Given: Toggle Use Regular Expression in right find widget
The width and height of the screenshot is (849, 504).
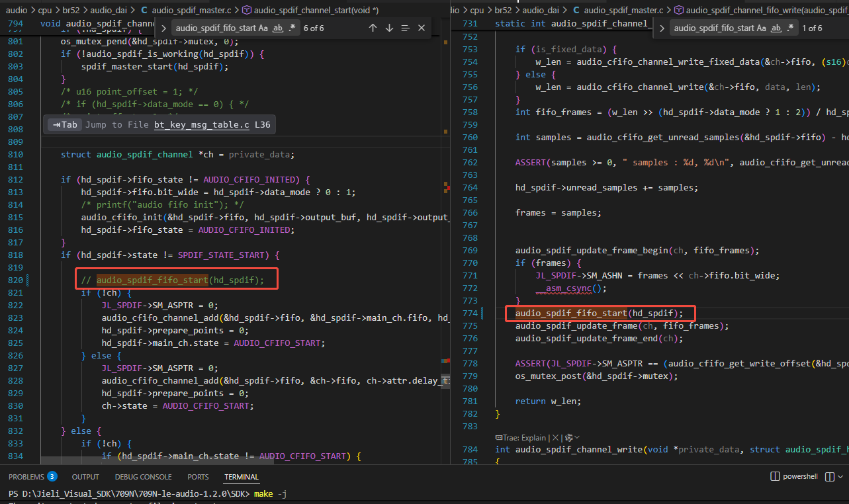Looking at the screenshot, I should (790, 28).
